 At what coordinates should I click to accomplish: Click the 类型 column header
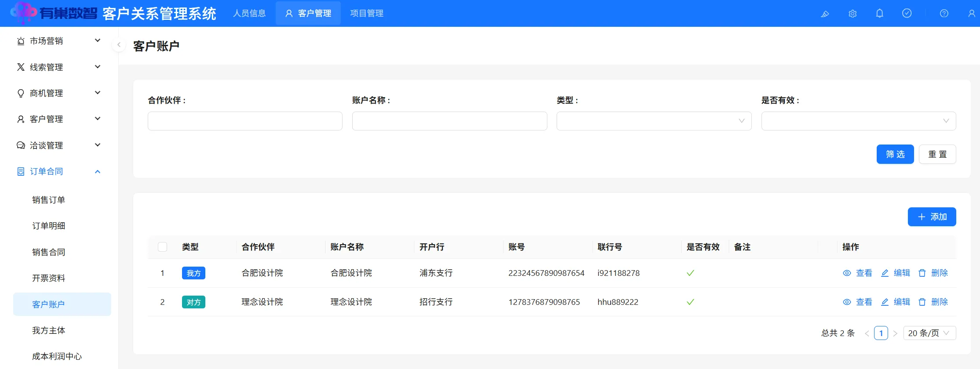point(190,247)
